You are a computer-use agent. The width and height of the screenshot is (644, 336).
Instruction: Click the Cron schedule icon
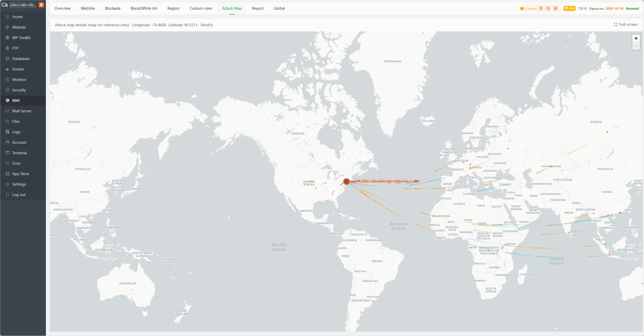7,163
